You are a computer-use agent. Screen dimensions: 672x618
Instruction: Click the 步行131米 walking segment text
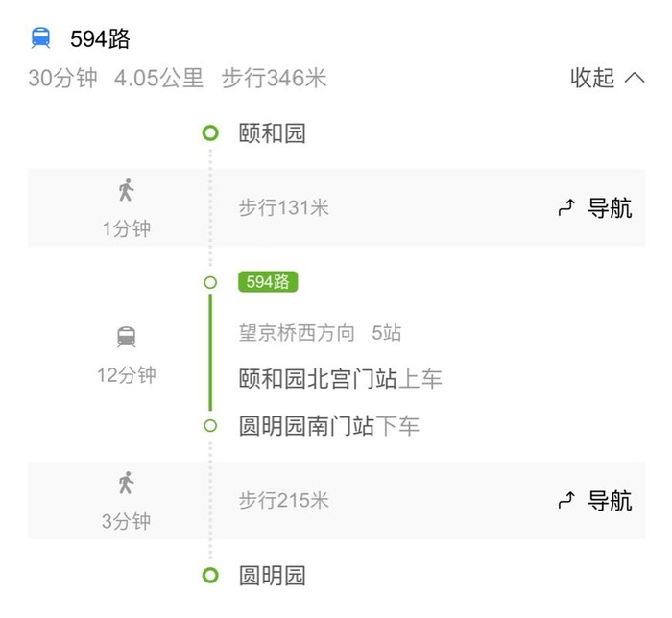click(283, 208)
